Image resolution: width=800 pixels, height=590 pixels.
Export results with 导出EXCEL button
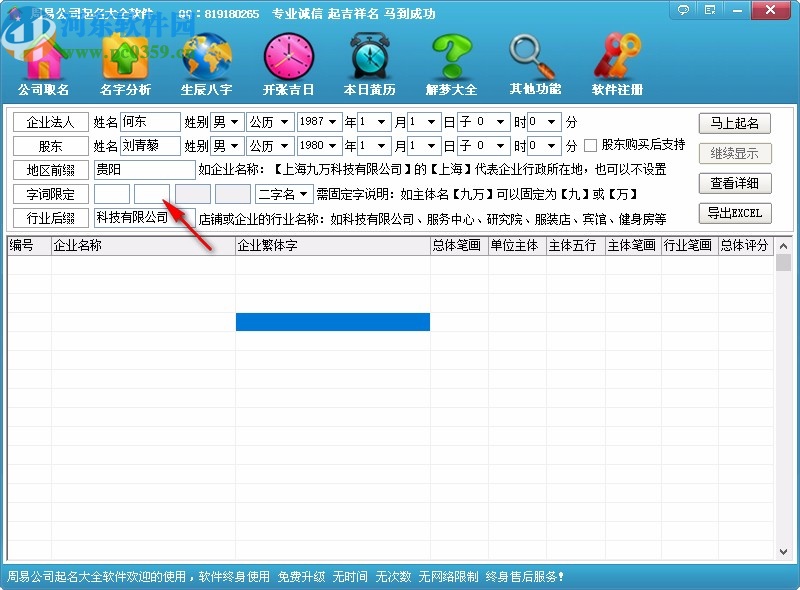(736, 213)
